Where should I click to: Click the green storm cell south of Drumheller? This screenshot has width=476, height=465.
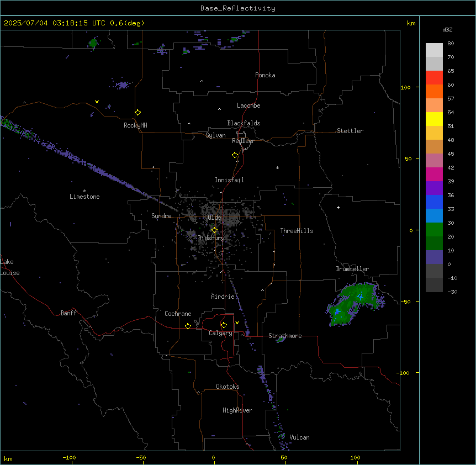355,304
